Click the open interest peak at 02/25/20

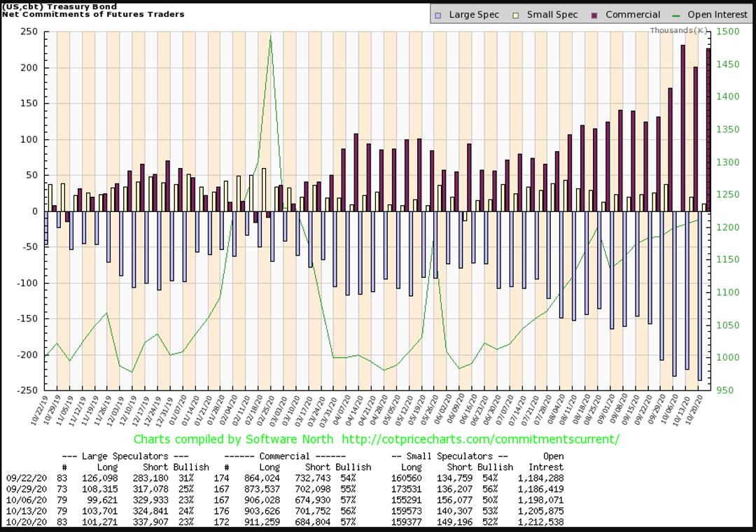(270, 36)
